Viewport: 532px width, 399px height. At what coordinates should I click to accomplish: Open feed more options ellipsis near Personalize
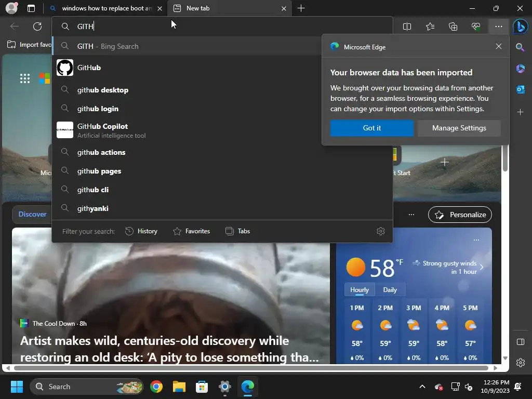pos(411,215)
